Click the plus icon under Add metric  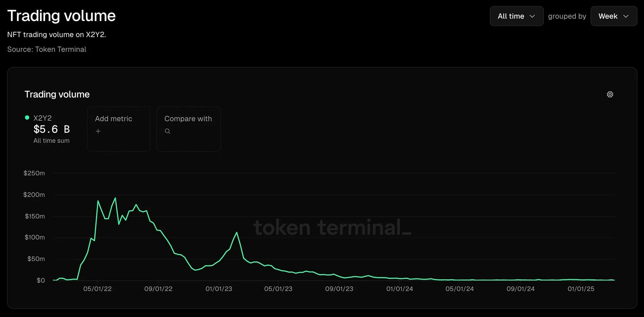pos(98,131)
